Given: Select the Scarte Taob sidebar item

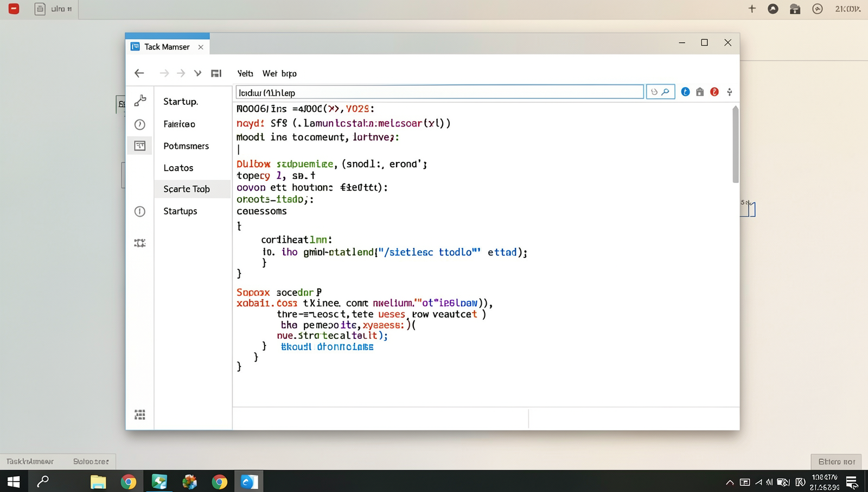Looking at the screenshot, I should [x=193, y=189].
